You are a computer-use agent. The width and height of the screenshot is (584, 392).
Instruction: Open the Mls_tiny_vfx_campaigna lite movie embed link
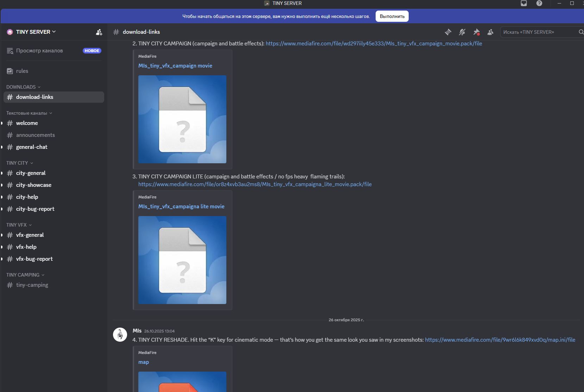(x=181, y=207)
